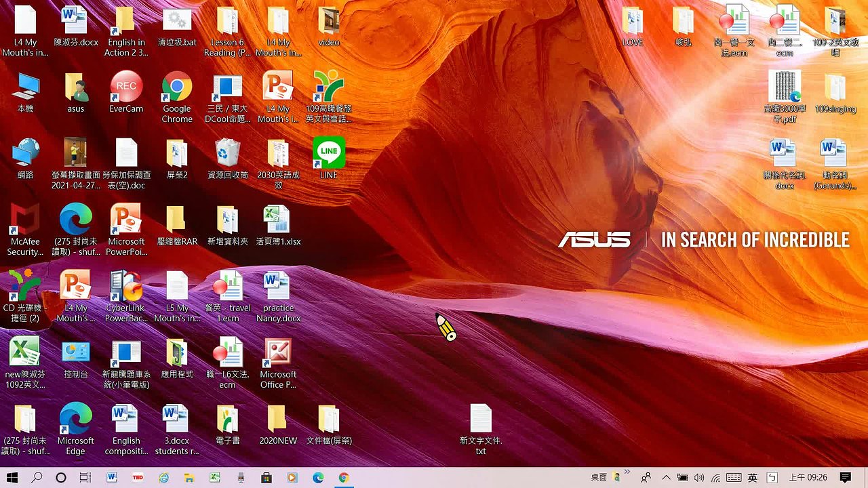The height and width of the screenshot is (488, 868).
Task: Open the 新增資料夾 folder
Action: point(227,226)
